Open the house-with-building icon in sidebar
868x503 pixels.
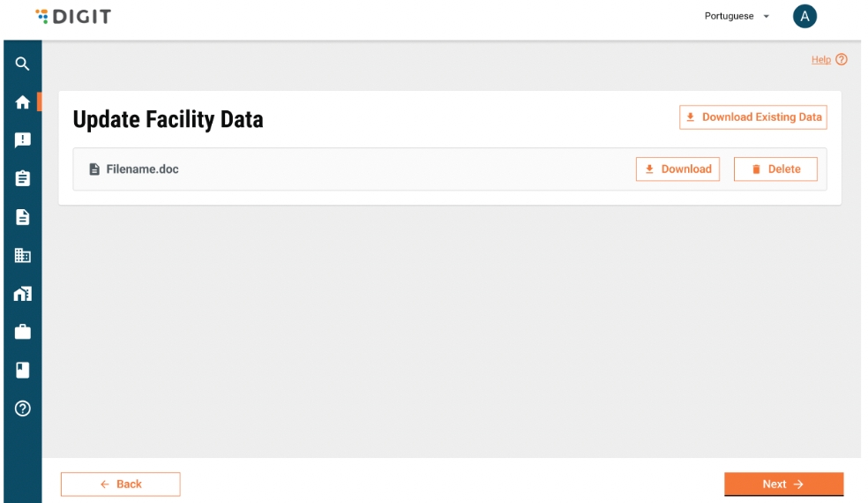tap(23, 294)
